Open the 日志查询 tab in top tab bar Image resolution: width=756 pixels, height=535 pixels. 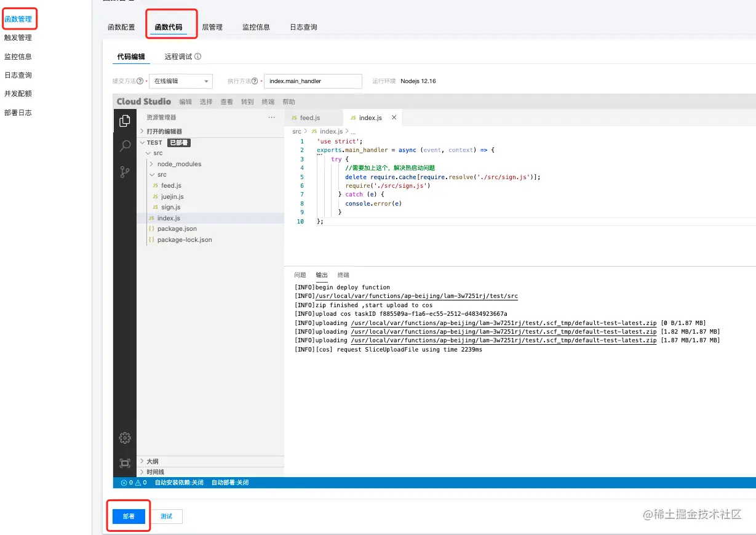click(303, 27)
